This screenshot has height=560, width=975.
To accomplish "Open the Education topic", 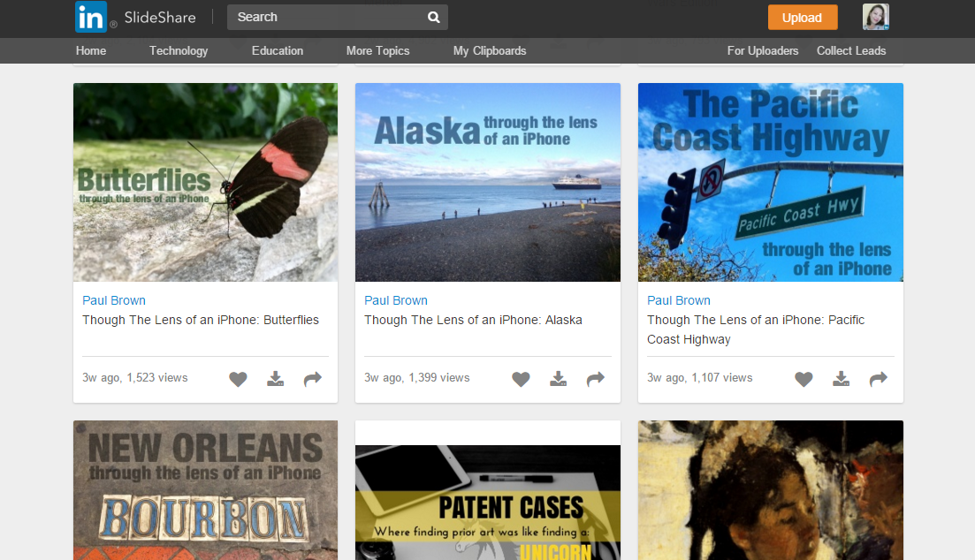I will click(x=278, y=51).
